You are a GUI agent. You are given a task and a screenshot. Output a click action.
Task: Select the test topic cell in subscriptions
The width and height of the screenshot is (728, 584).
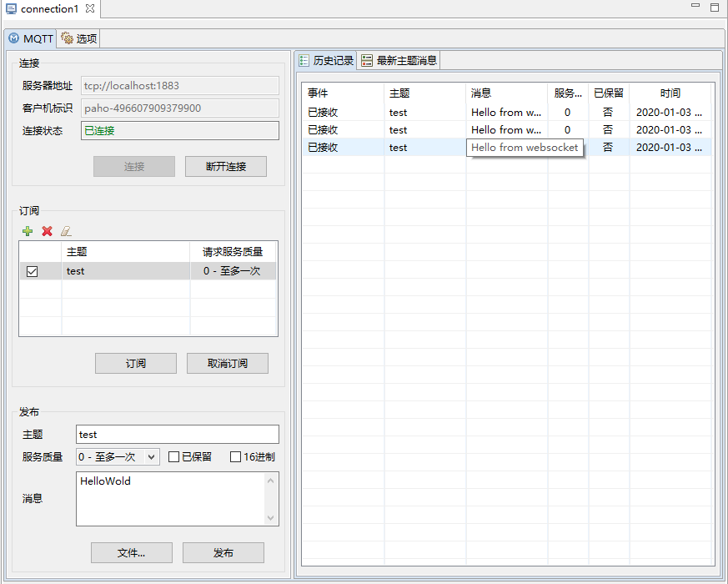(125, 271)
